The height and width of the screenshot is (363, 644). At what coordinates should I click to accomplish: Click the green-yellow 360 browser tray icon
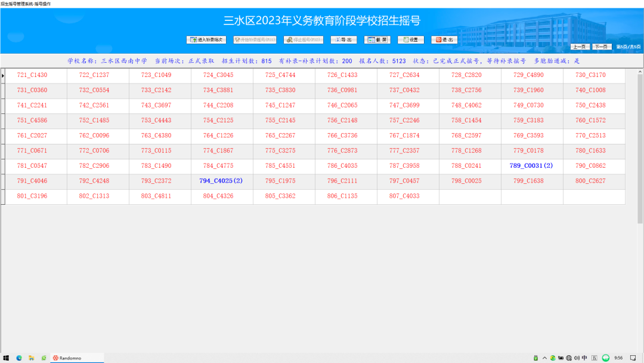553,358
